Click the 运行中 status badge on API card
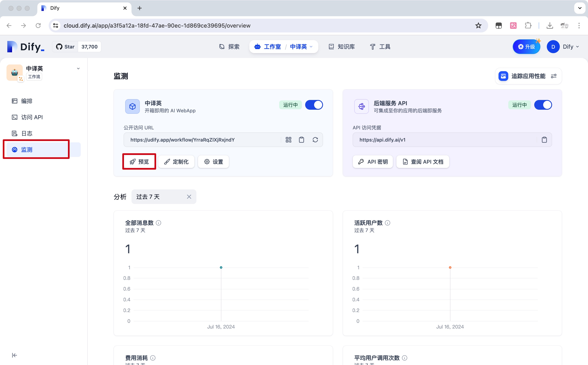The image size is (588, 365). (x=519, y=105)
